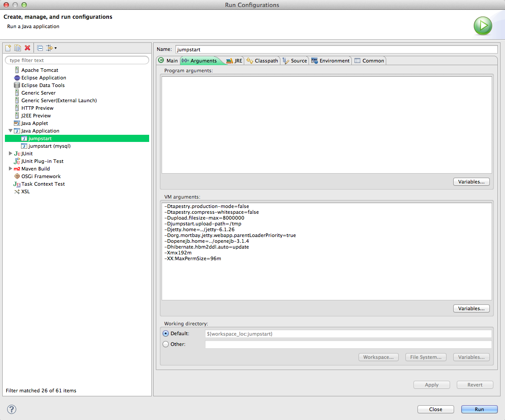
Task: Click the Collapse All toolbar icon
Action: [40, 48]
